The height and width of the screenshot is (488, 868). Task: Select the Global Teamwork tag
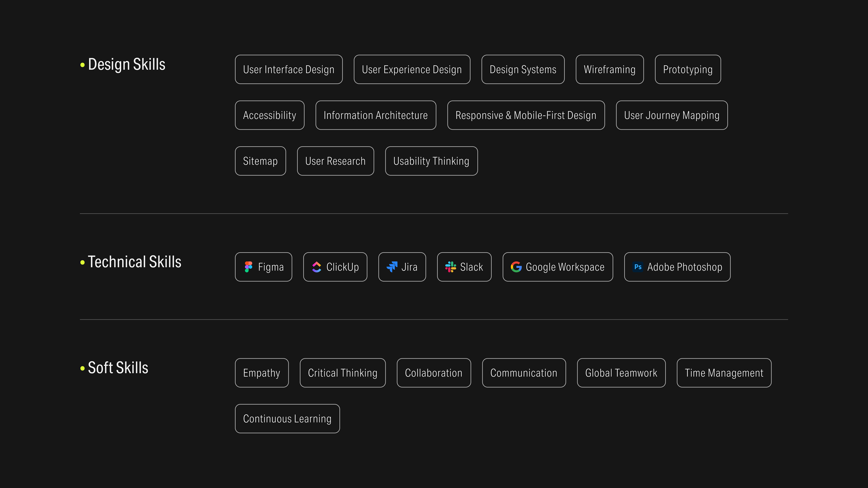(x=621, y=373)
